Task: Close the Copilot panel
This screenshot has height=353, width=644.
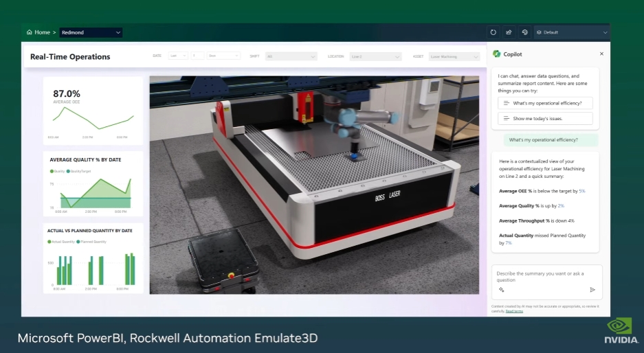Action: click(601, 54)
